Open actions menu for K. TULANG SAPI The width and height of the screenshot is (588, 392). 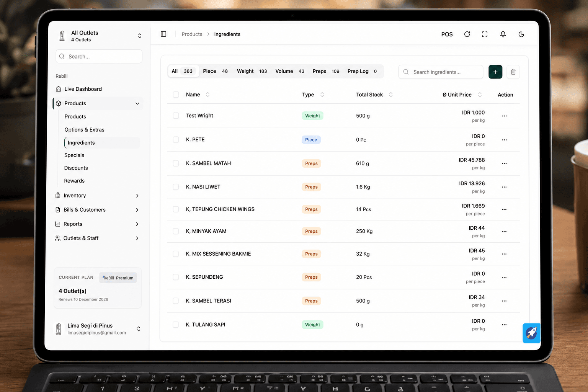point(504,325)
